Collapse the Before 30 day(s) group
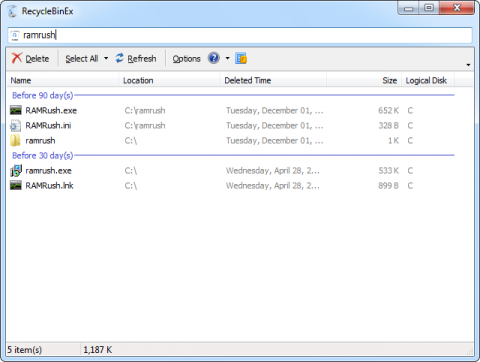The height and width of the screenshot is (362, 480). (43, 155)
